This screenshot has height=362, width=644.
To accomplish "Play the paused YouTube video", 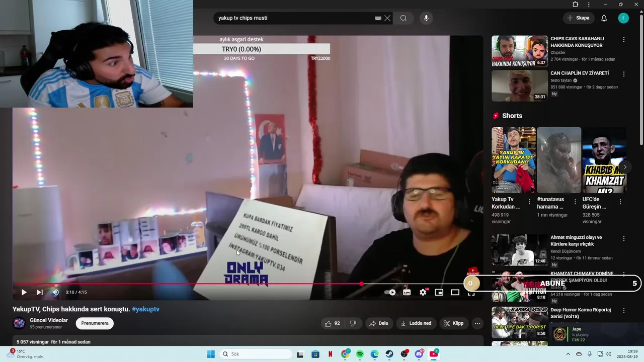I will coord(24,292).
